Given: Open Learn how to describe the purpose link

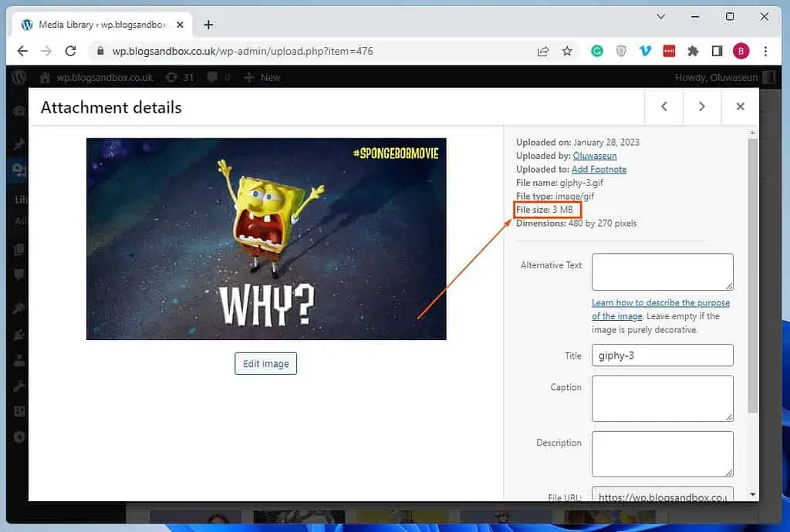Looking at the screenshot, I should click(x=660, y=309).
